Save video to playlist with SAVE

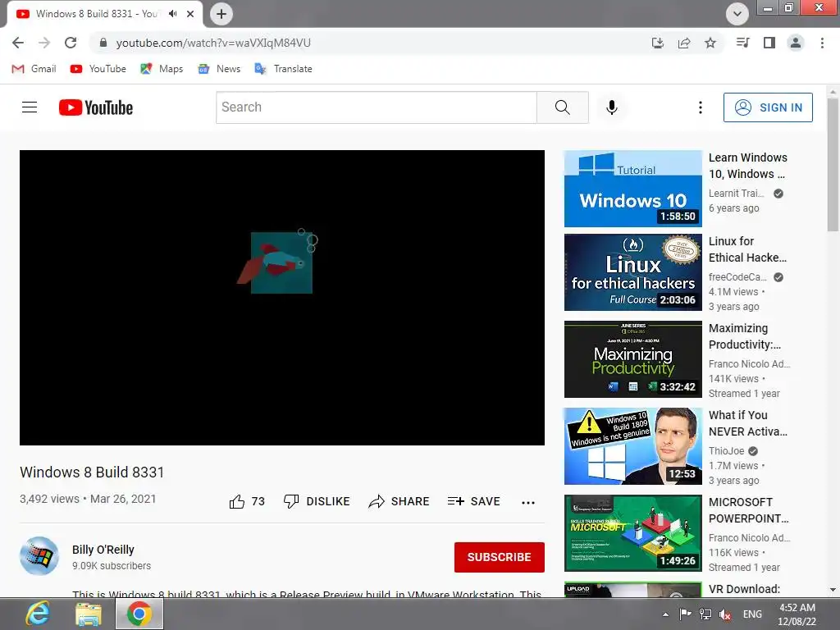click(473, 501)
